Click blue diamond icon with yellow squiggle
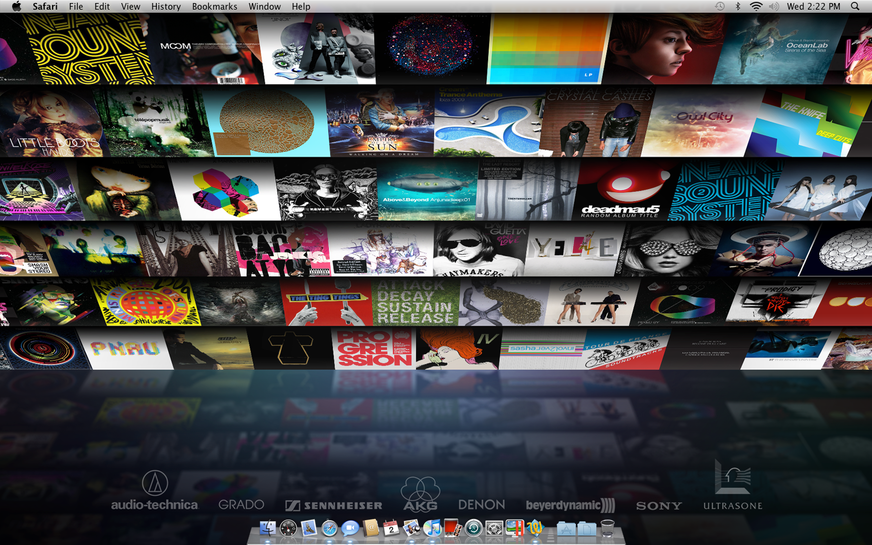 pos(535,528)
